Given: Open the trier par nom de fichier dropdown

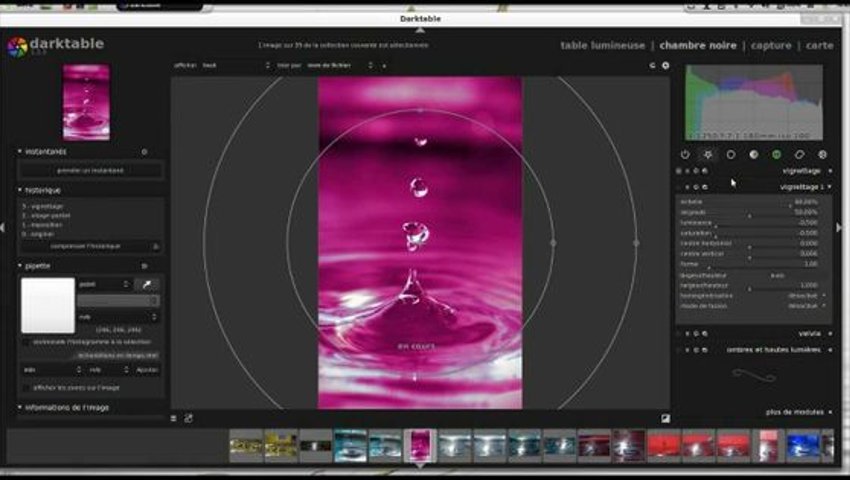Looking at the screenshot, I should point(339,66).
